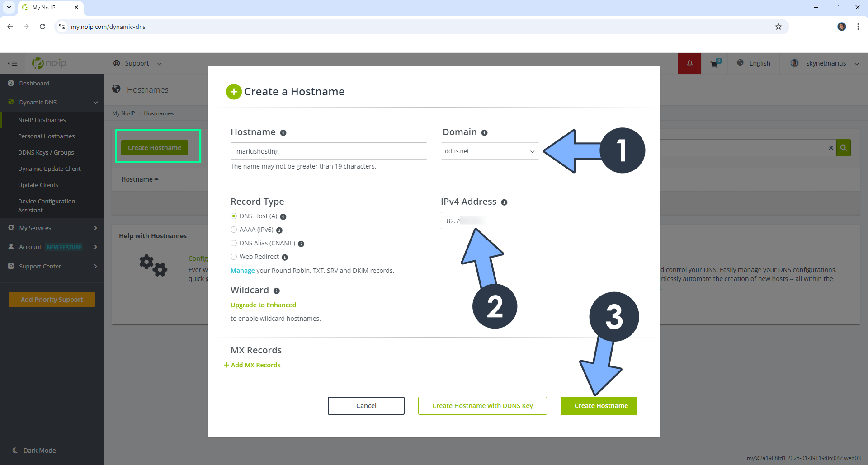
Task: Click info icon next to AAAA (IPv6)
Action: coord(279,230)
